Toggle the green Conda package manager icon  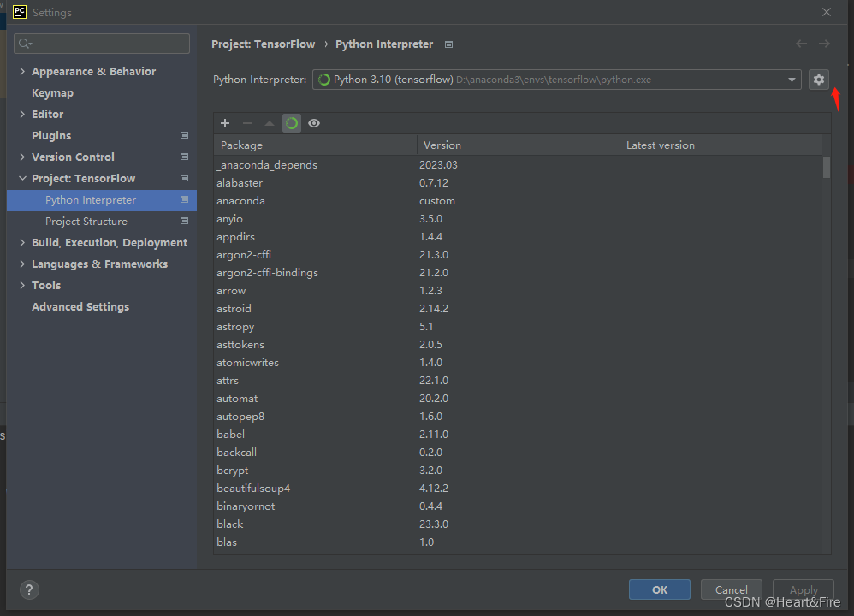coord(292,123)
